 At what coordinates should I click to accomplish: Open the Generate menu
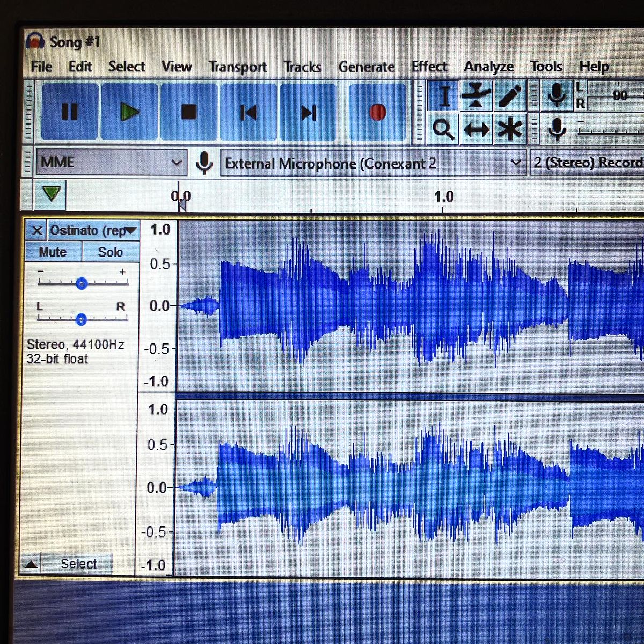366,67
